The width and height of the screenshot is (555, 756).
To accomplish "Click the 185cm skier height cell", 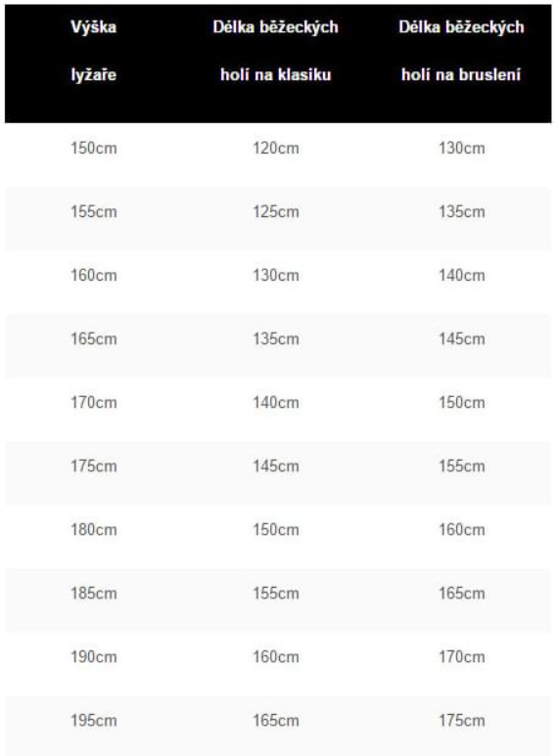I will pyautogui.click(x=94, y=594).
